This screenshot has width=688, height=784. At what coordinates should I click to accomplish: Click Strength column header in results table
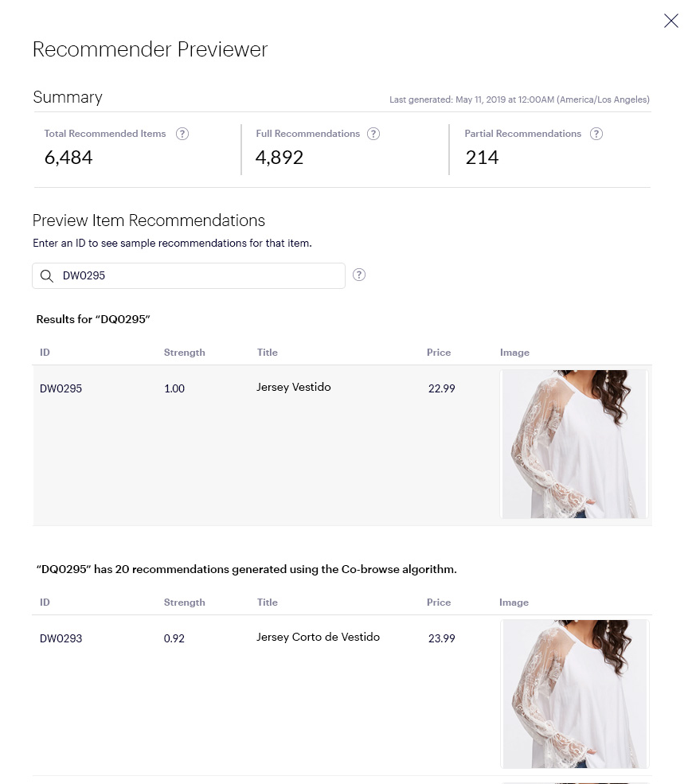click(184, 353)
